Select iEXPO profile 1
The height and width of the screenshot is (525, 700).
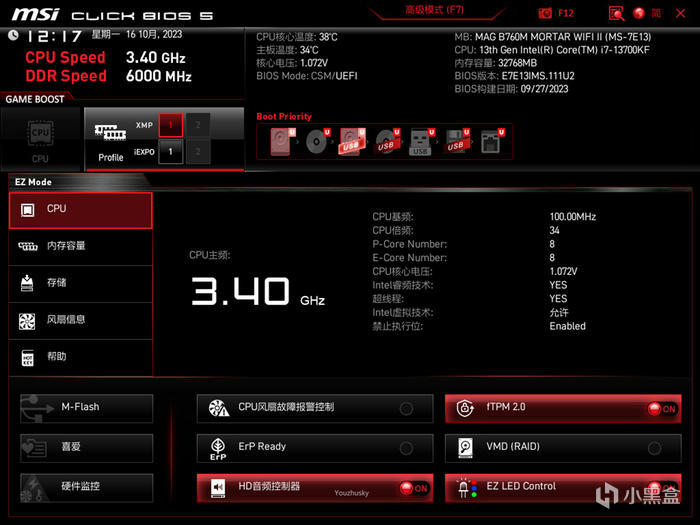(x=171, y=152)
